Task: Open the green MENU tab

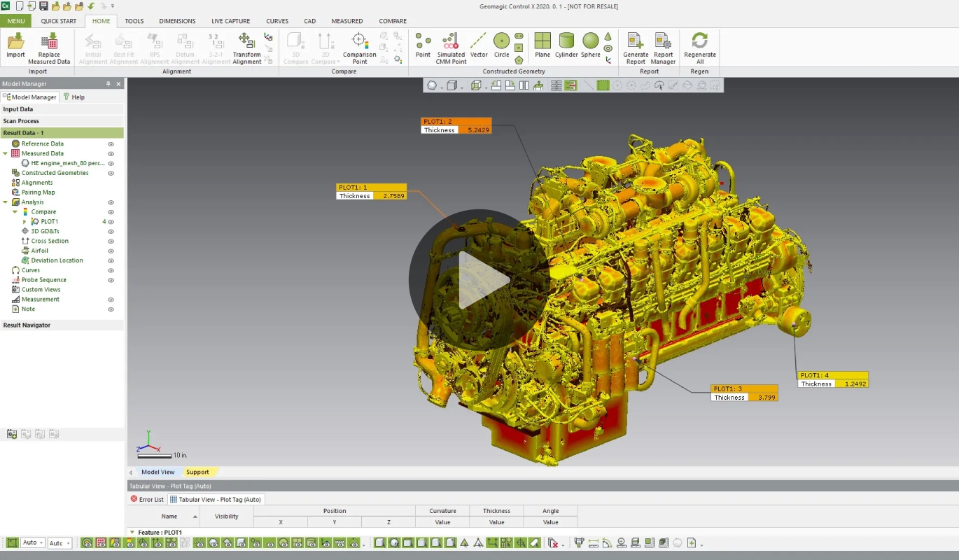Action: [16, 21]
